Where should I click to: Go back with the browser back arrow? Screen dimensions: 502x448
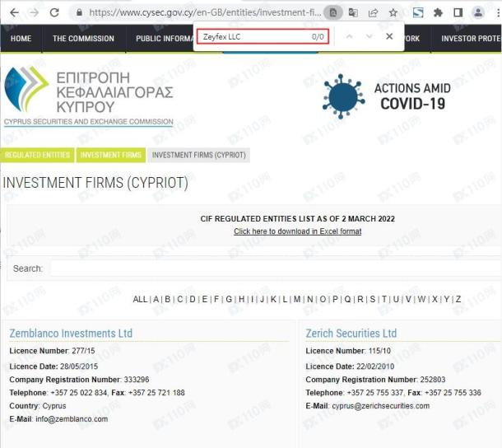(15, 12)
